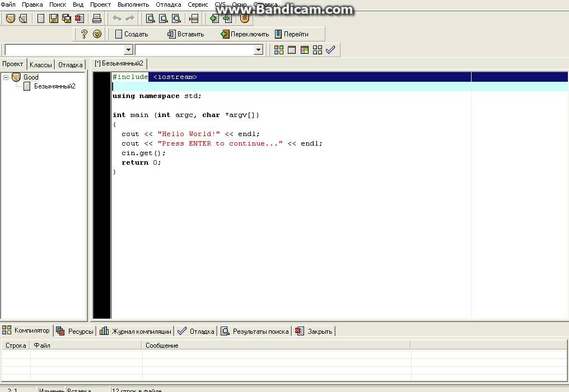Screen dimensions: 569x392
Task: Click the Undo arrow icon
Action: click(x=117, y=18)
